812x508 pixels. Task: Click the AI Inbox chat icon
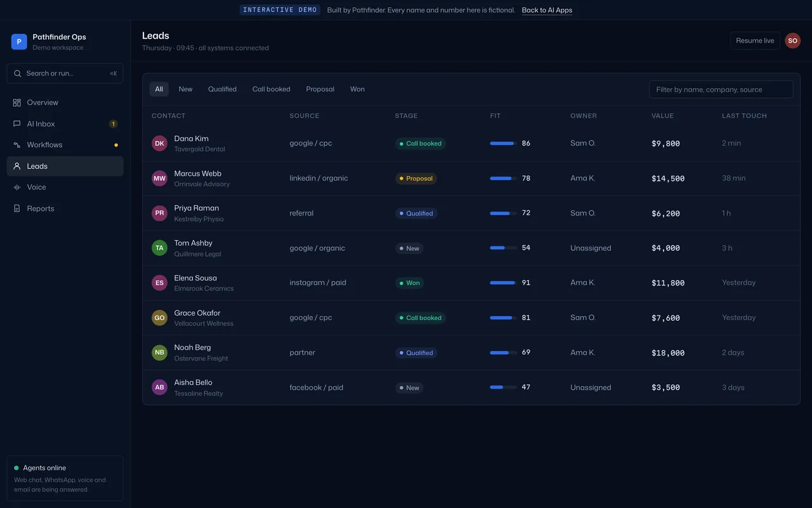pos(17,124)
